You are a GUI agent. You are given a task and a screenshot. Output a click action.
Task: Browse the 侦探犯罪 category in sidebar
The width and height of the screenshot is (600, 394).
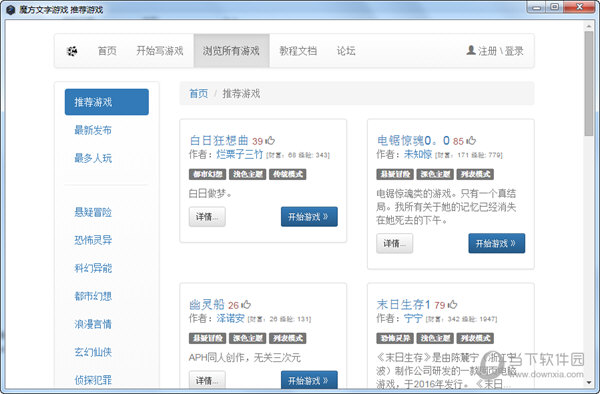coord(93,380)
